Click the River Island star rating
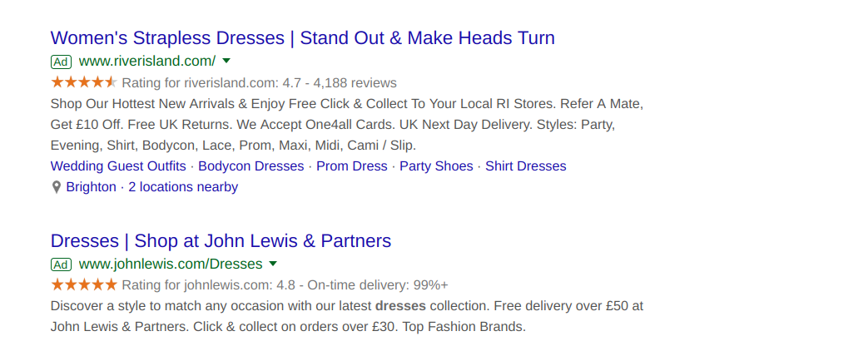Screen dimensions: 868x351 [83, 82]
